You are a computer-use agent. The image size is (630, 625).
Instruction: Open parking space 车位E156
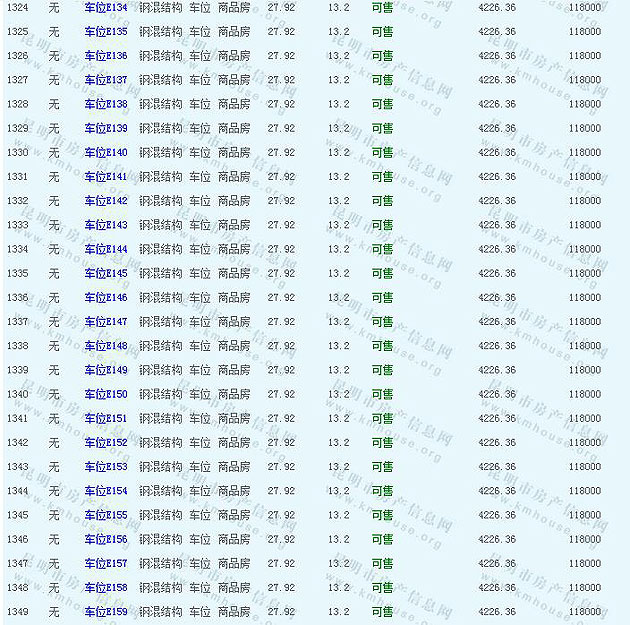tap(105, 539)
